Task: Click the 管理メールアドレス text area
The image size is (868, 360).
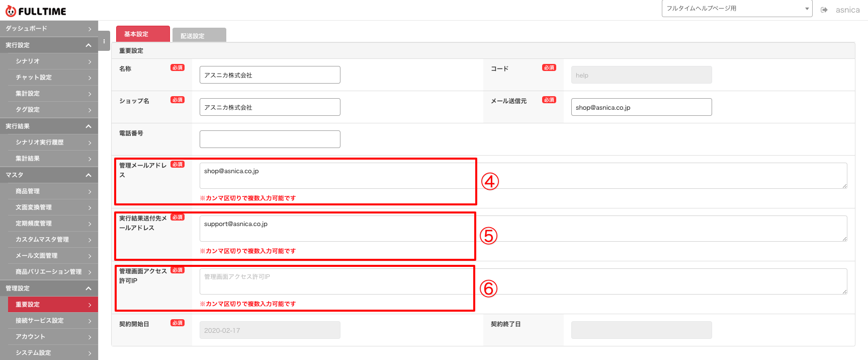Action: (524, 176)
